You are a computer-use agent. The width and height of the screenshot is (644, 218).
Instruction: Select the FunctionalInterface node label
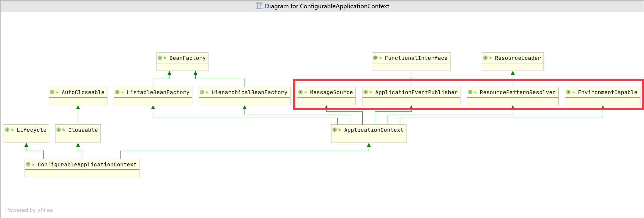tap(416, 58)
